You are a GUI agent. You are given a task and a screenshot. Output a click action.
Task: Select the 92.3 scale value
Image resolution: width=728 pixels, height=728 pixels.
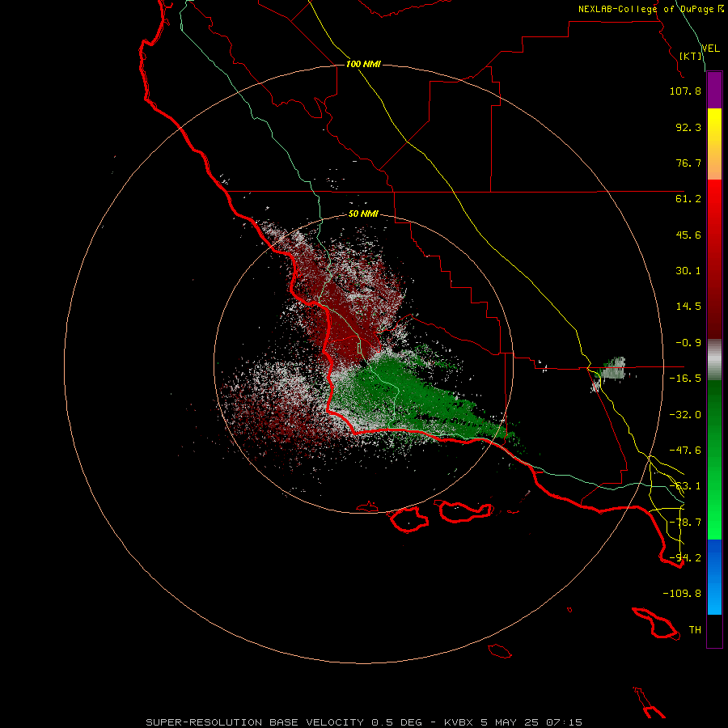[x=688, y=127]
